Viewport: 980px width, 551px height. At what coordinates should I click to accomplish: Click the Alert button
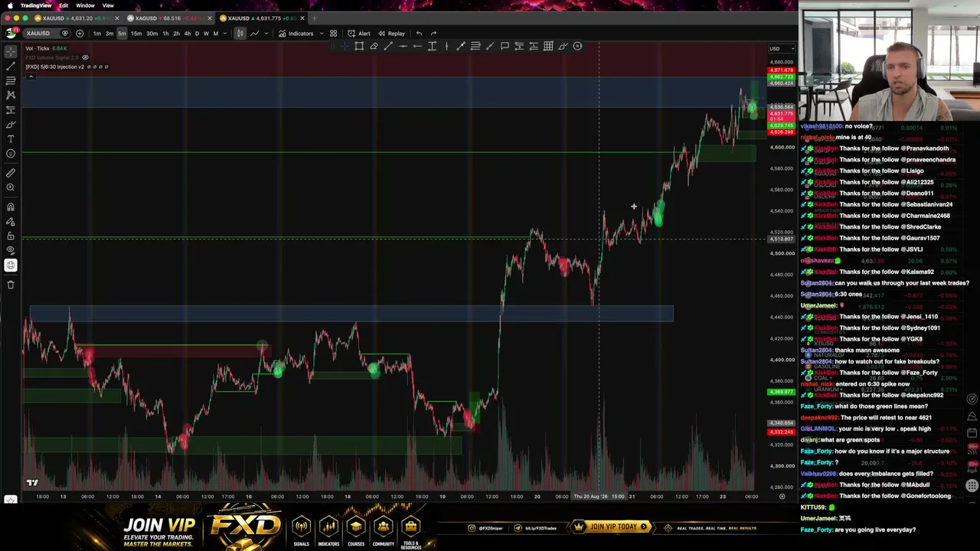point(359,33)
